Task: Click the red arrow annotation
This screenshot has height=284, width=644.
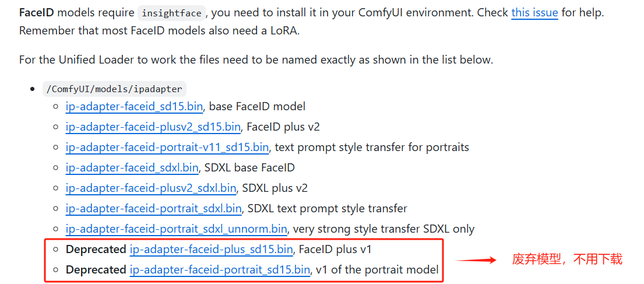Action: click(475, 260)
